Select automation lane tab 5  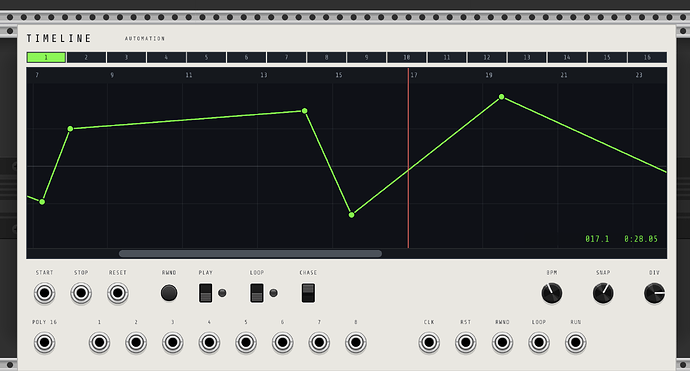[206, 57]
